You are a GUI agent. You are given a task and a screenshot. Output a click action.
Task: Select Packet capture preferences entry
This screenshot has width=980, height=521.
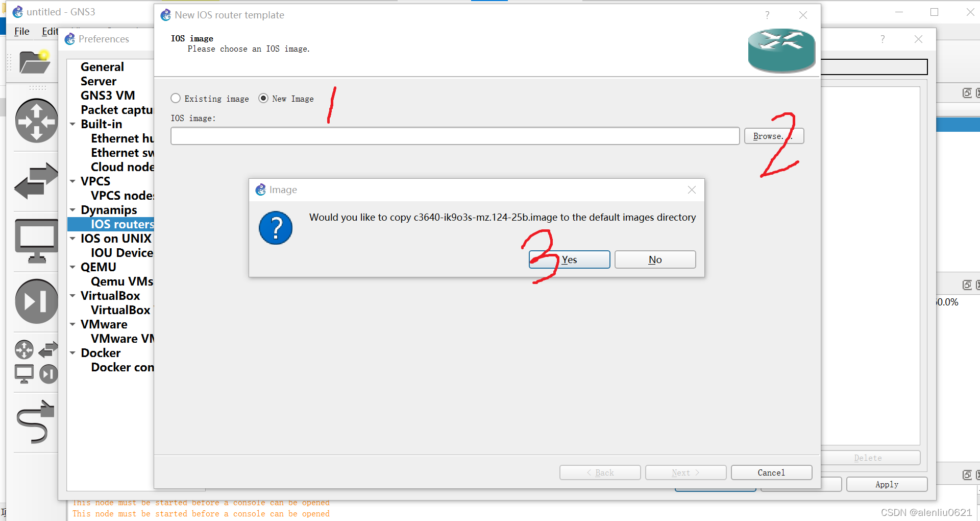coord(117,110)
